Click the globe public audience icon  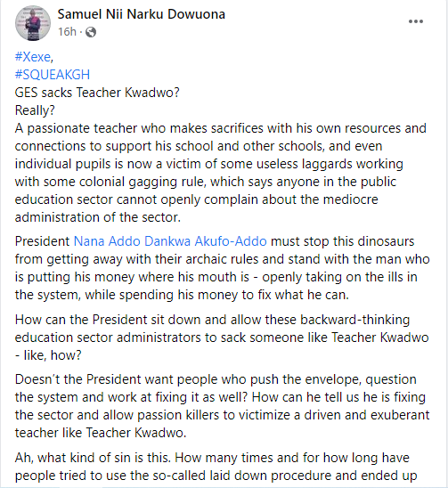(x=91, y=32)
